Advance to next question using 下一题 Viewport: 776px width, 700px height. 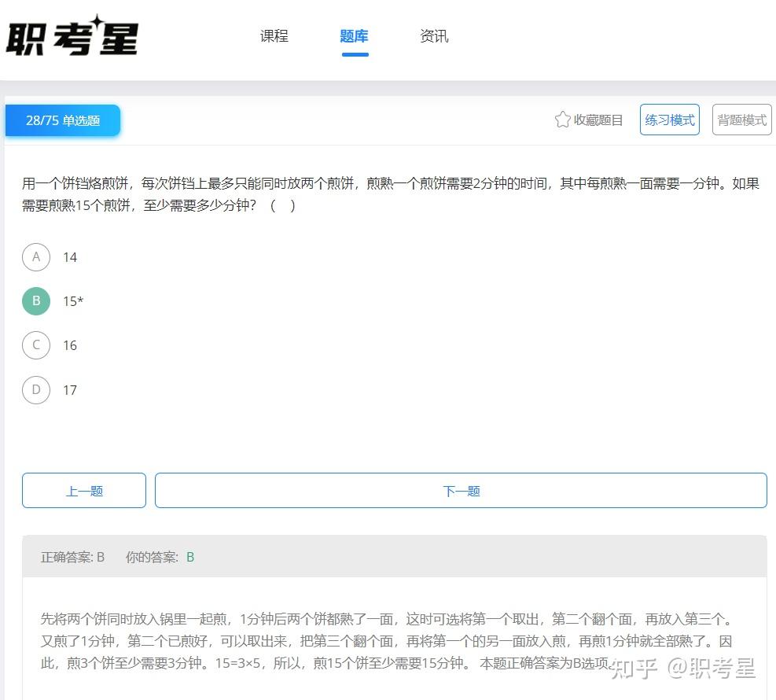click(461, 489)
